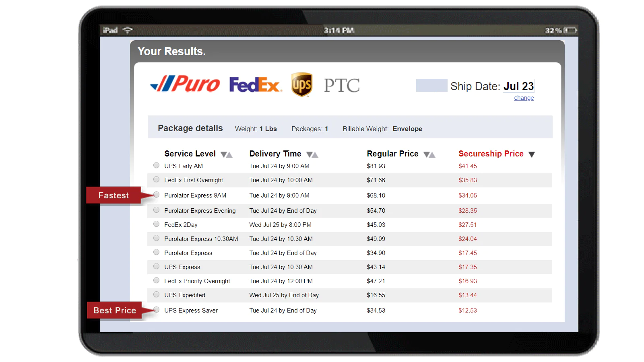Click the $17.45 Secureship price
644x362 pixels.
click(x=468, y=253)
